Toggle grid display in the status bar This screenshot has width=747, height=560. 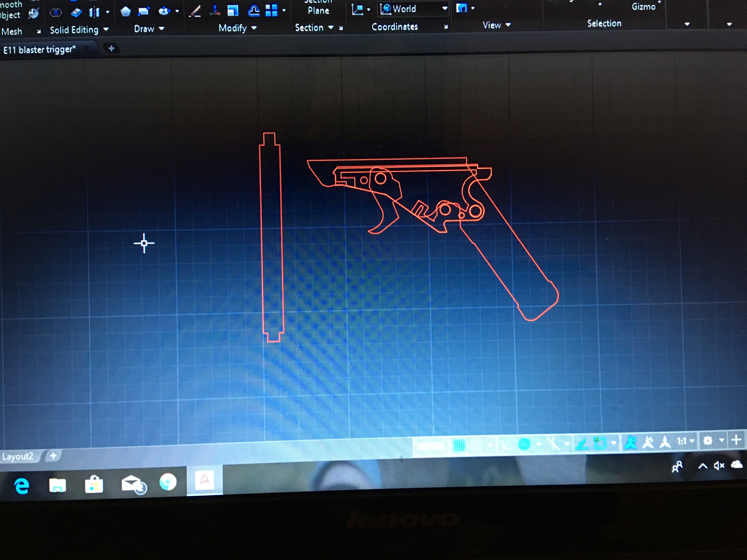tap(459, 446)
